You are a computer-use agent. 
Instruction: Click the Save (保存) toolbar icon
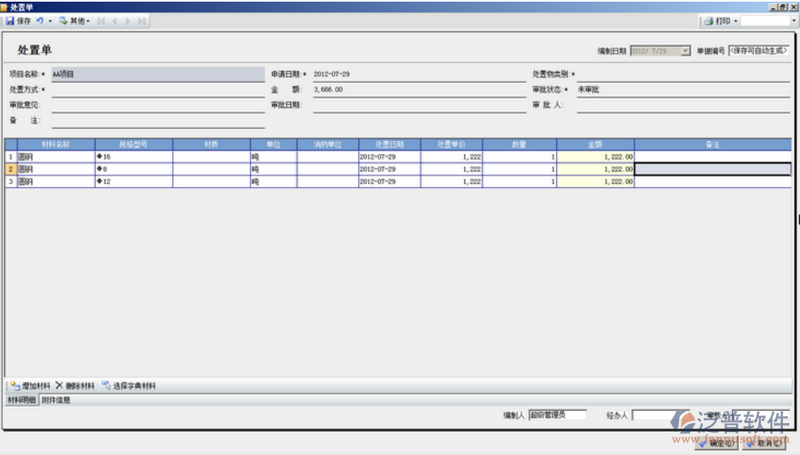(10, 20)
